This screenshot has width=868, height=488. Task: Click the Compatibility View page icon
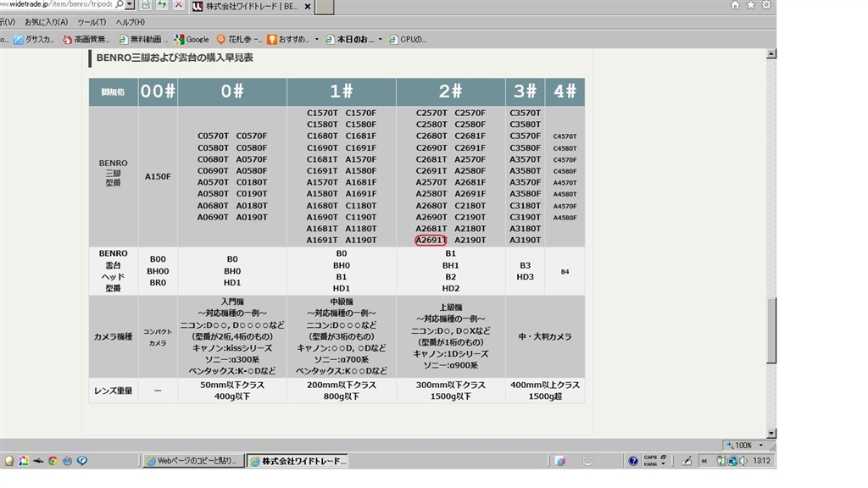point(146,4)
